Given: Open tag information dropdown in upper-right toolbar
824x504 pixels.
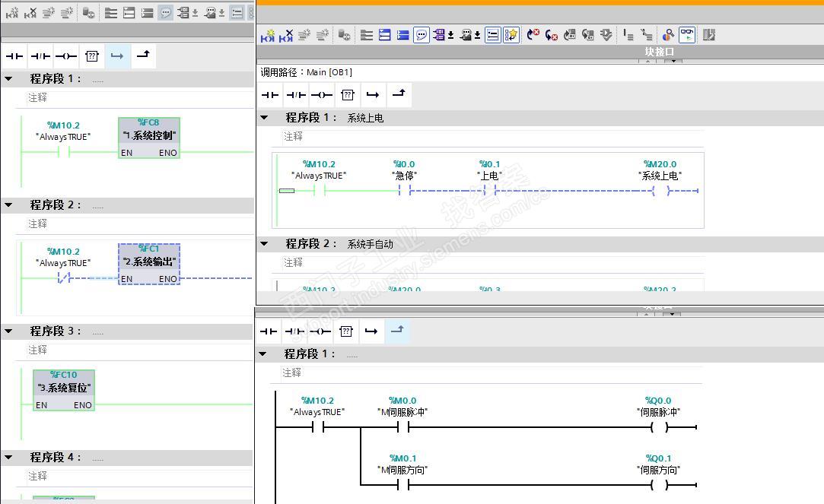Looking at the screenshot, I should (x=477, y=36).
